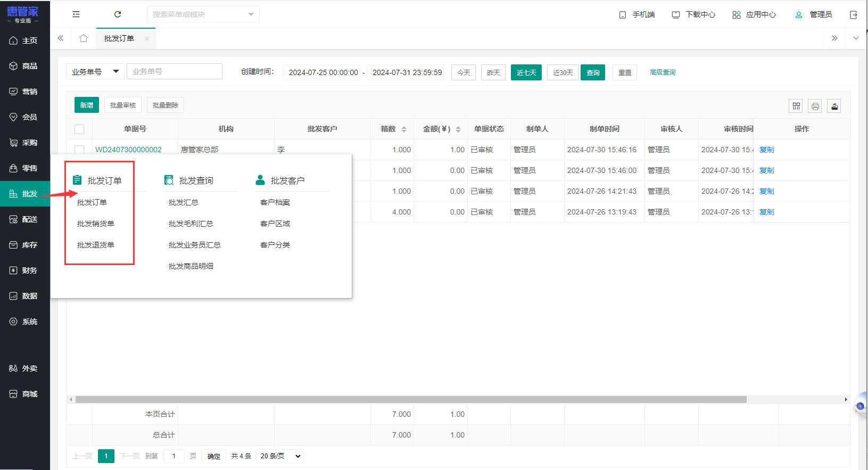Viewport: 868px width, 470px height.
Task: Select 批发销货单 from the flyout menu
Action: 96,224
